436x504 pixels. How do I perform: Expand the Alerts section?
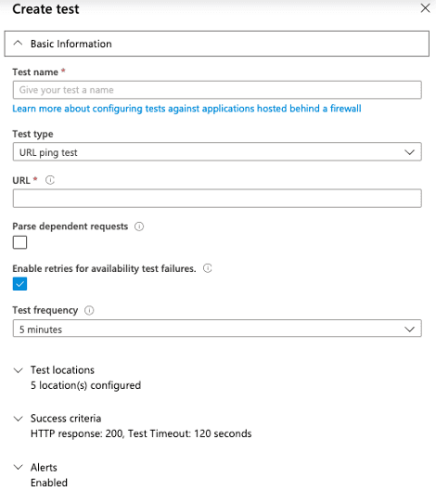click(44, 467)
